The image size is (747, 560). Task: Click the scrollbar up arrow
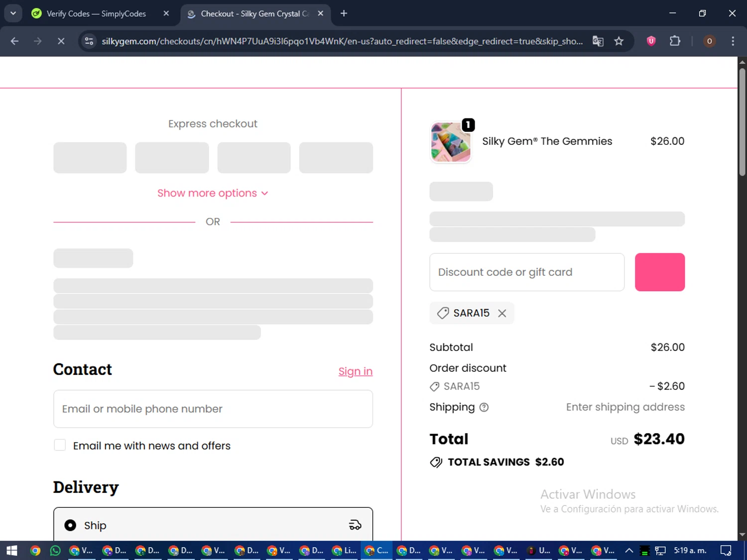742,62
